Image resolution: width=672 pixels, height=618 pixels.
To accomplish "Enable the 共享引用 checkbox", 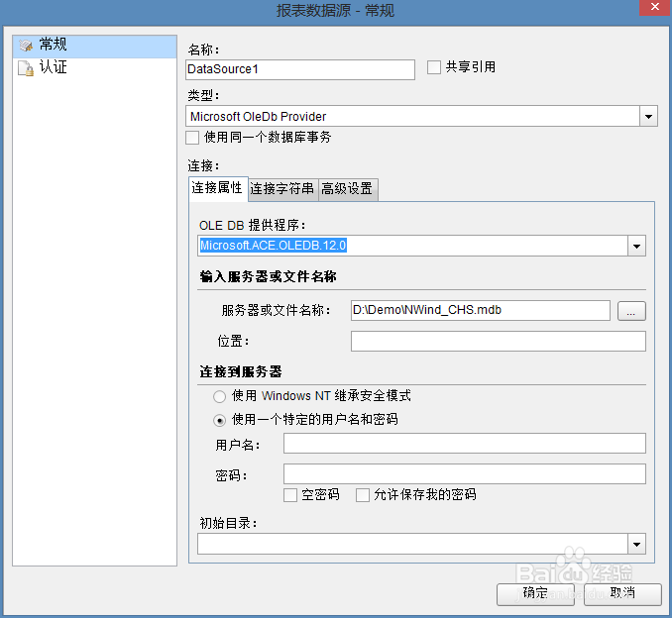I will click(x=434, y=67).
